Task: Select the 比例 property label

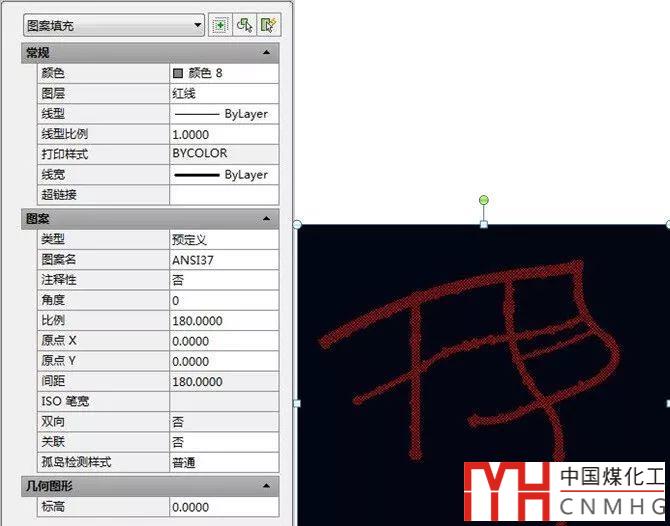Action: 53,320
